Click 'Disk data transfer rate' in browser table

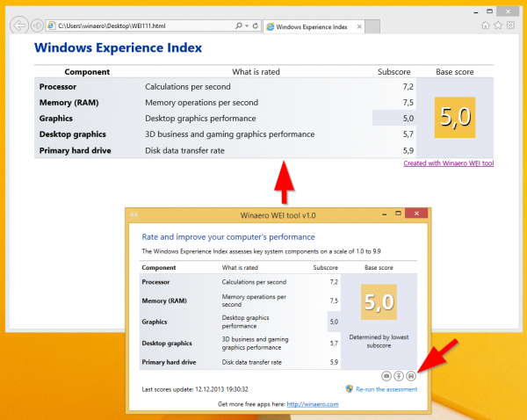click(x=184, y=150)
